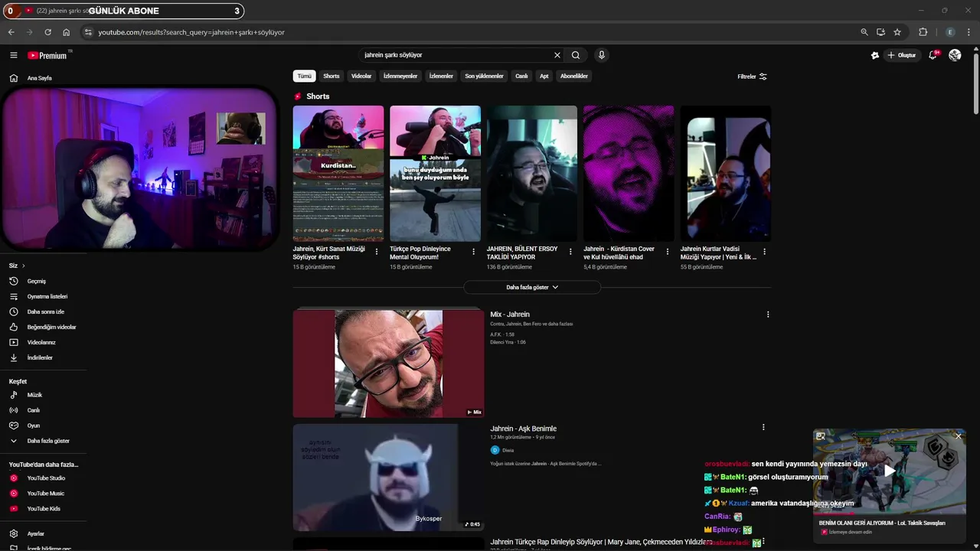Start voice search with microphone icon
Screen dimensions: 980x551
(602, 55)
